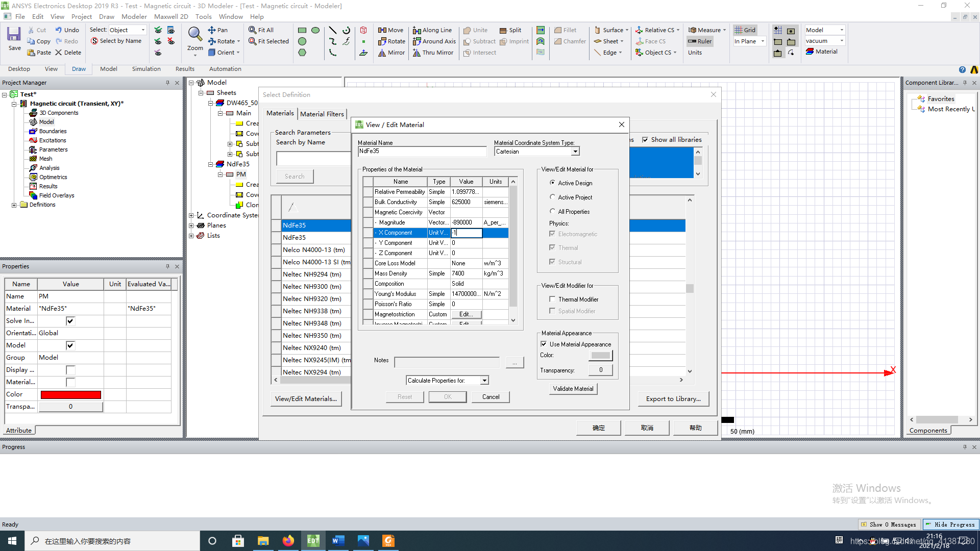Click the Ruler tool

(700, 41)
